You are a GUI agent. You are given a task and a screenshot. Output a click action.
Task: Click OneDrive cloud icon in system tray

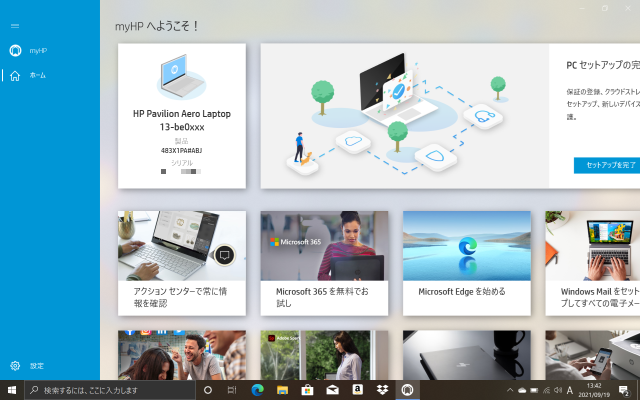tap(522, 390)
